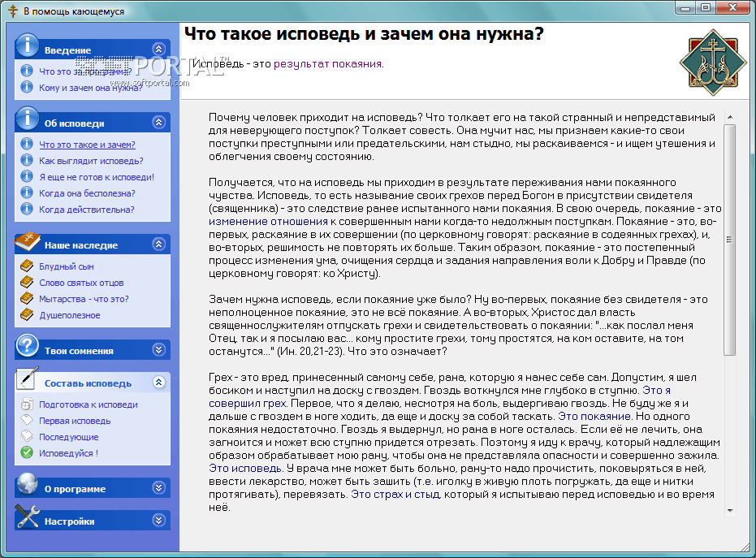Click tag icon beside Первая исповедь
The image size is (756, 558).
pos(27,420)
